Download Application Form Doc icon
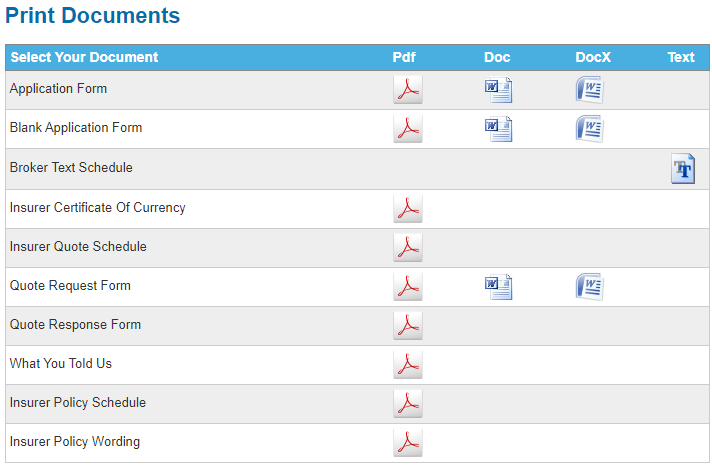Viewport: 712px width, 467px height. tap(499, 89)
